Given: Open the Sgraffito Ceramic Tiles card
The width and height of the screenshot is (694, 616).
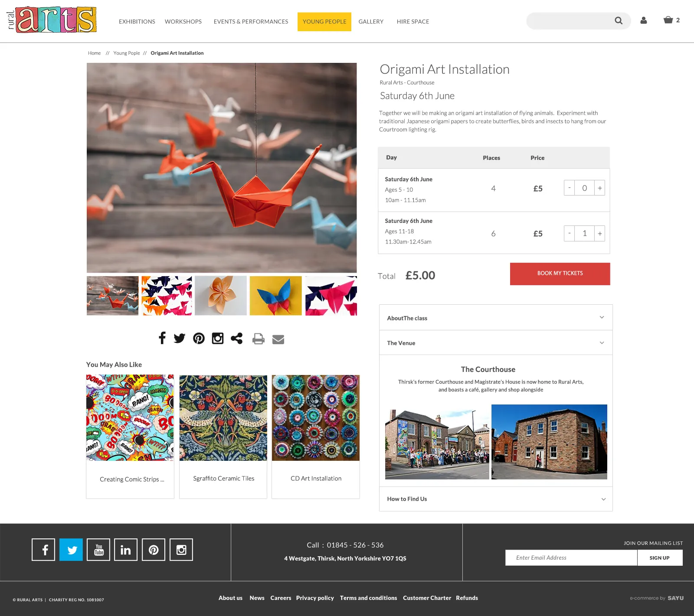Looking at the screenshot, I should [223, 437].
